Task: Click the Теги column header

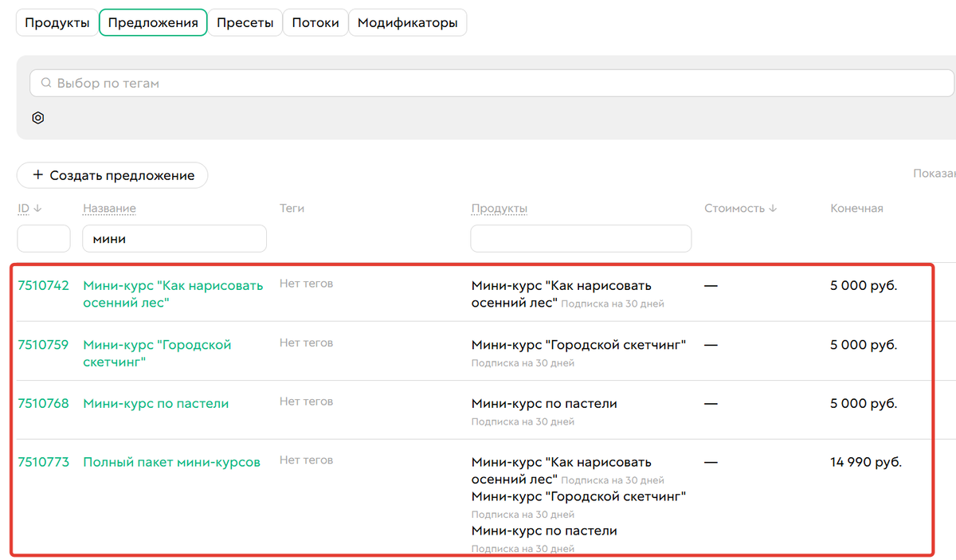Action: point(292,208)
